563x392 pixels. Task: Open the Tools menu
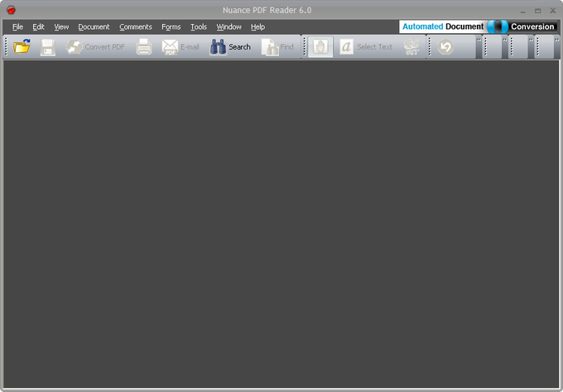[x=199, y=27]
